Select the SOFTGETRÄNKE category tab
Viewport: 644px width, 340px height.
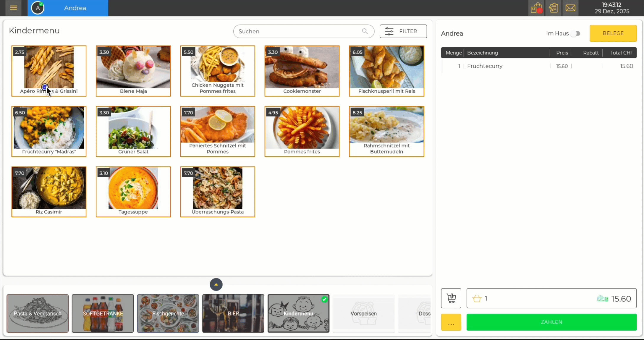click(103, 313)
